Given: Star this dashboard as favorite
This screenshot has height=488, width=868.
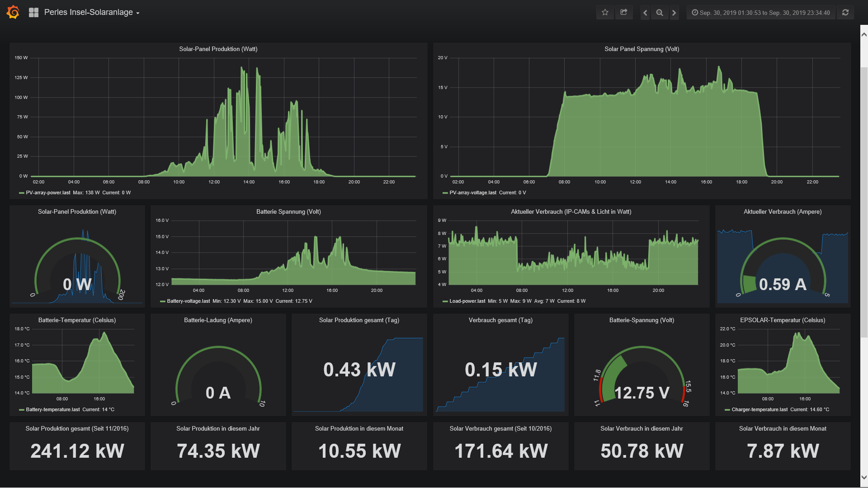Looking at the screenshot, I should pos(605,13).
